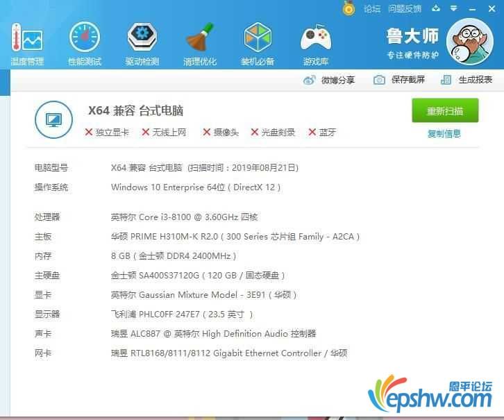The height and width of the screenshot is (420, 504).
Task: Select the 显示器 label
Action: point(47,314)
